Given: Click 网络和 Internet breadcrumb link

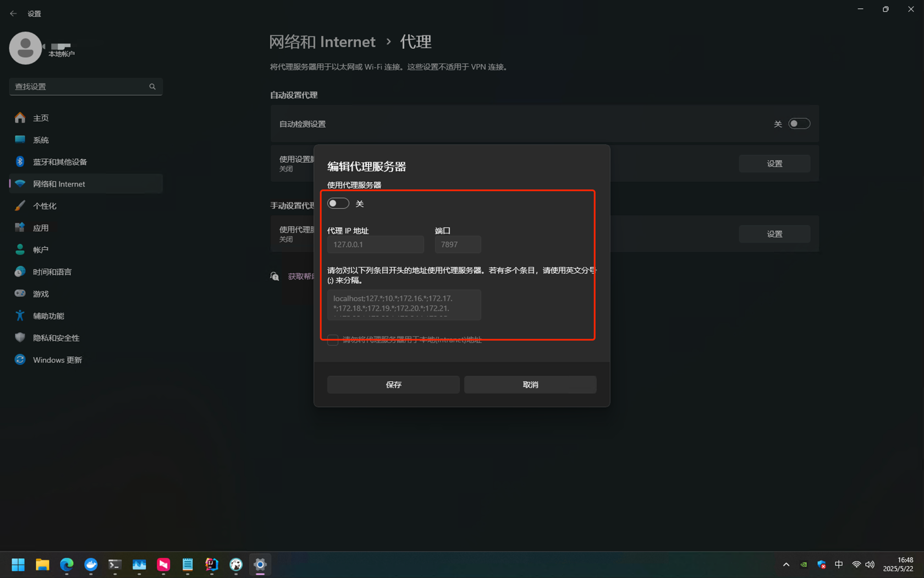Looking at the screenshot, I should point(322,42).
